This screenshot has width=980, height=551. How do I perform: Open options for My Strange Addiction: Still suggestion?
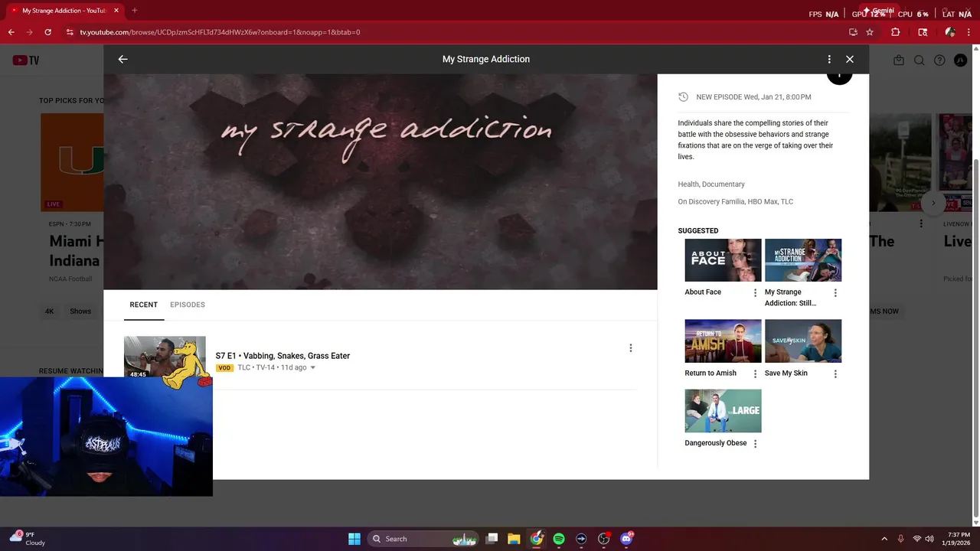(x=835, y=293)
